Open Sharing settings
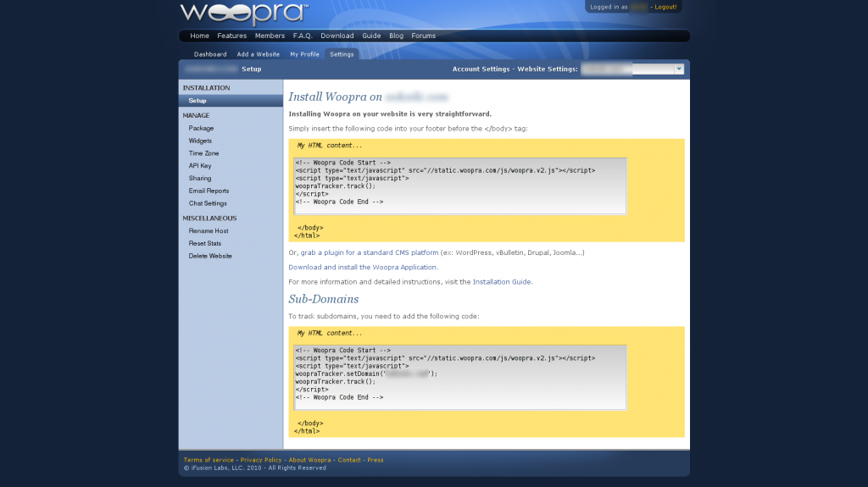This screenshot has width=868, height=487. click(200, 178)
